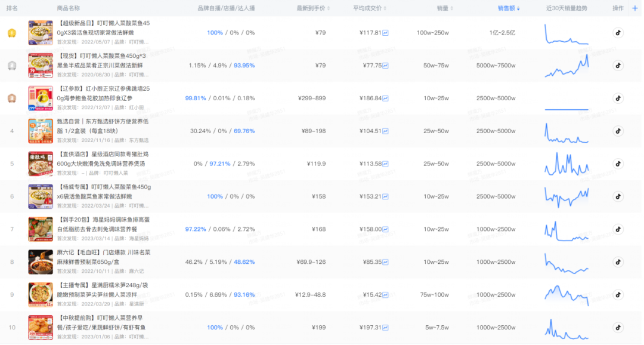Open TikTok icon for rank 1 酸菜鱼 row

pos(620,33)
